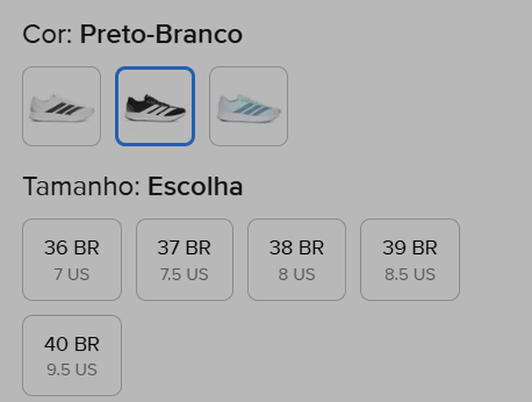Choose size 37 BR

coord(184,259)
